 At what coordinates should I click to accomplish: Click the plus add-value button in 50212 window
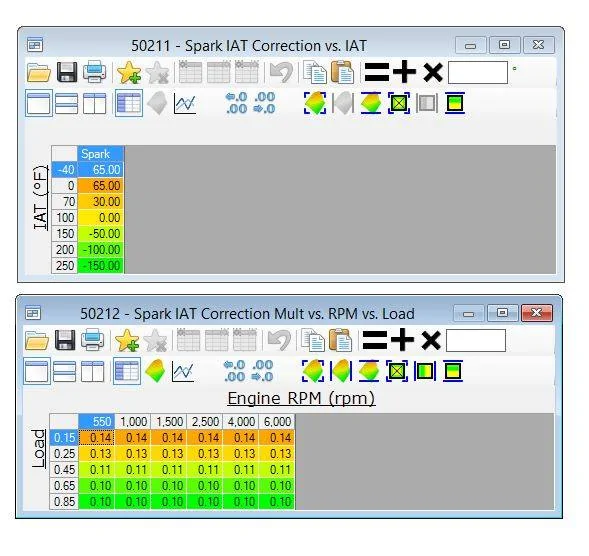[x=402, y=340]
